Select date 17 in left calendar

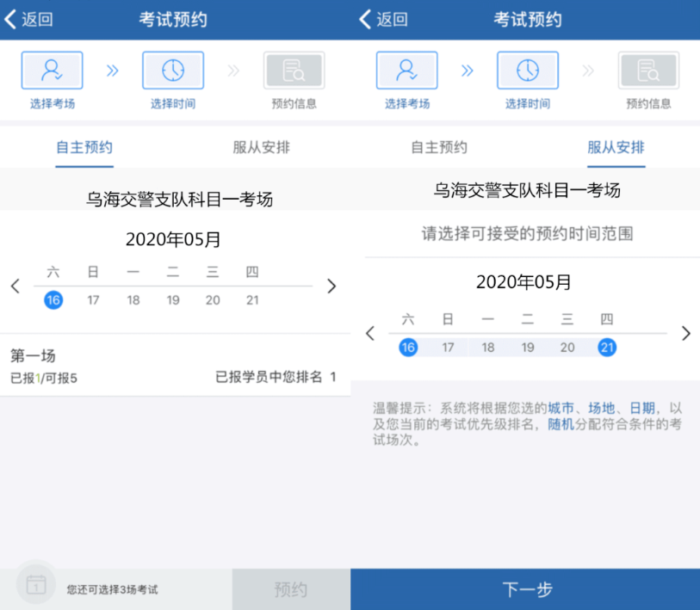pos(93,300)
